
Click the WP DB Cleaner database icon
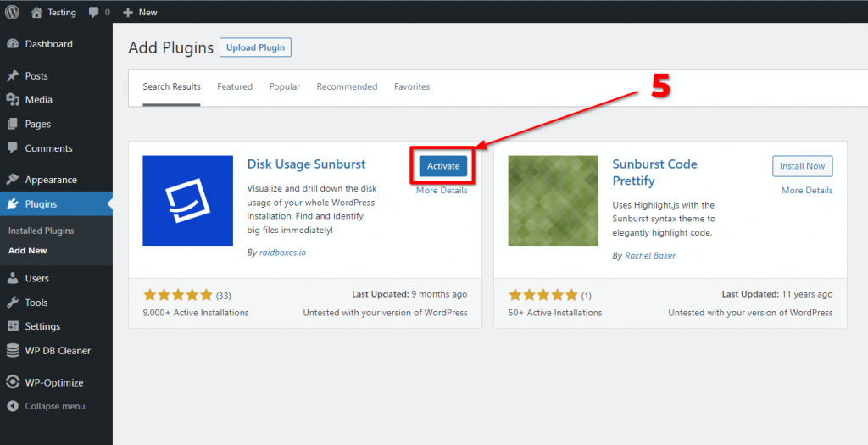point(13,350)
